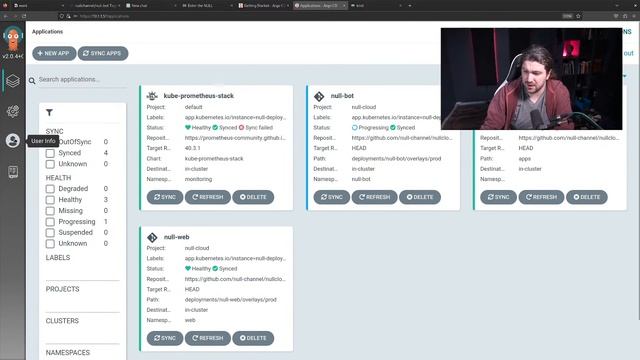Toggle the Unknown checkbox under SYNC
640x360 pixels.
50,164
